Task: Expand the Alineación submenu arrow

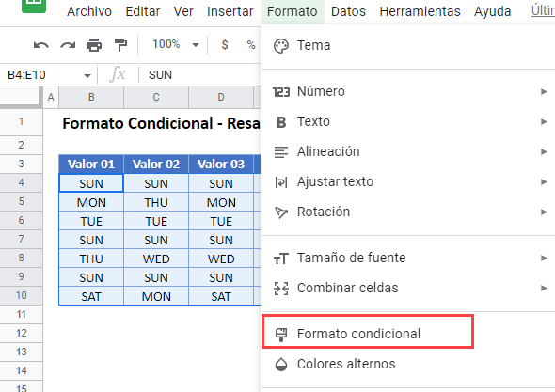Action: [x=544, y=151]
